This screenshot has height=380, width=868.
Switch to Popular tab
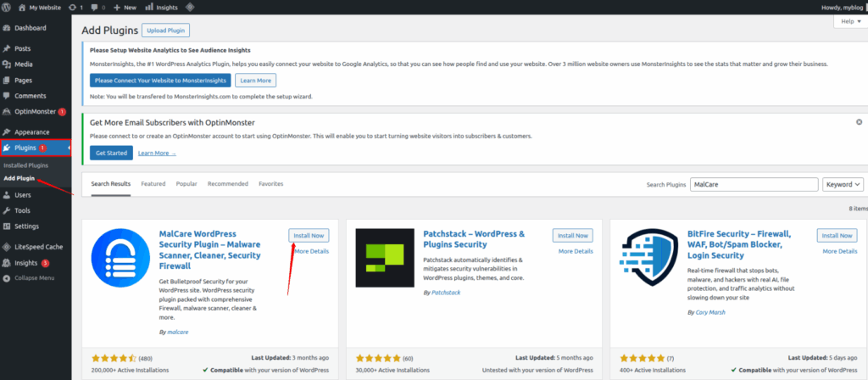pos(186,184)
